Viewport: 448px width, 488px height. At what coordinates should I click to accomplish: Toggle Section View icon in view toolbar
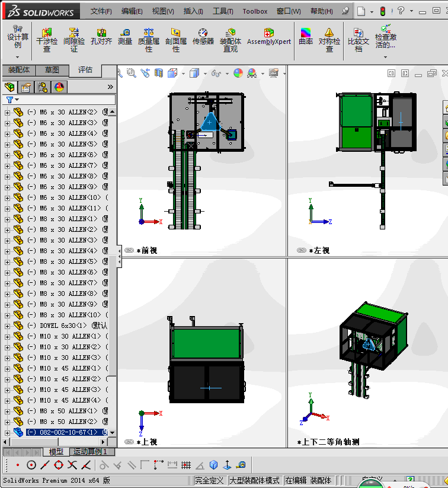(159, 73)
